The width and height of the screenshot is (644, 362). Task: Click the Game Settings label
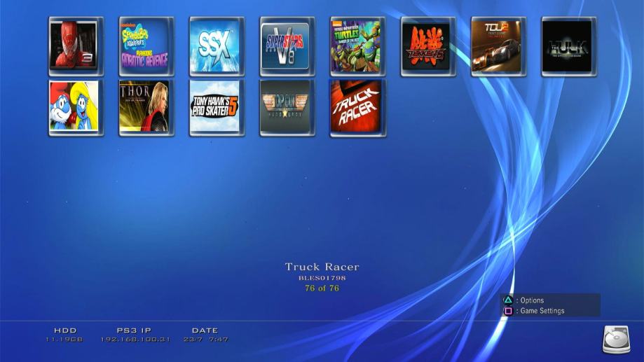pyautogui.click(x=542, y=311)
